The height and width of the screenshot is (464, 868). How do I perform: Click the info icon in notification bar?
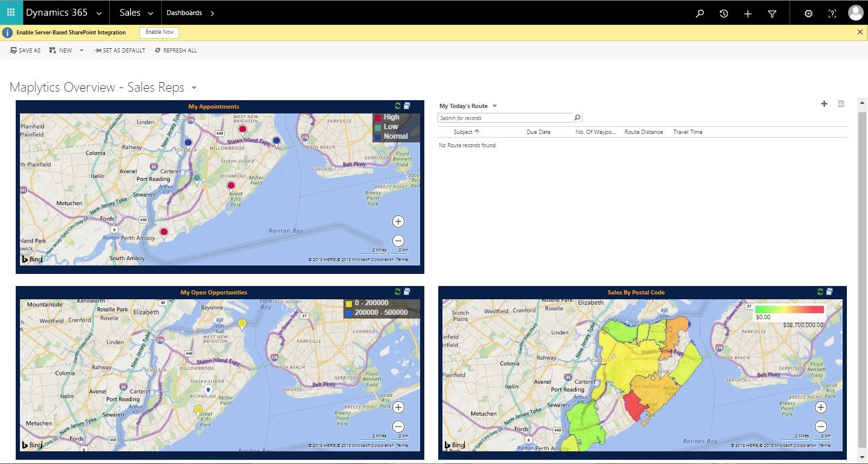click(7, 33)
